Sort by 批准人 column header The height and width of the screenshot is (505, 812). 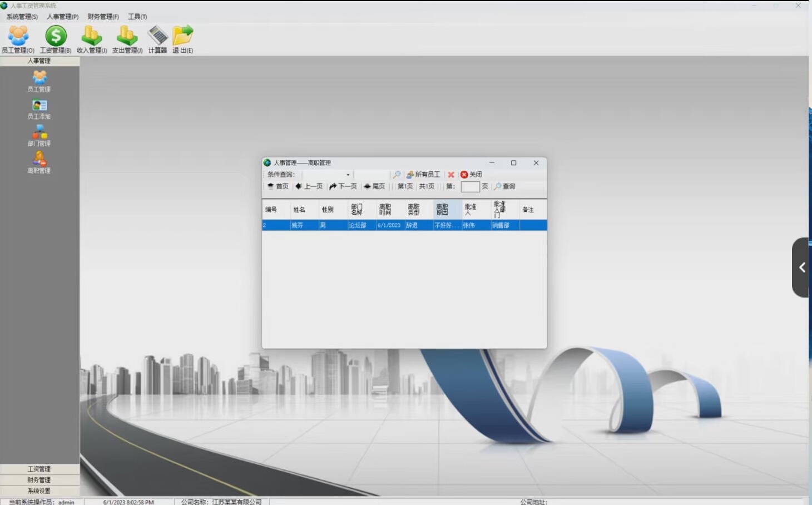[476, 210]
